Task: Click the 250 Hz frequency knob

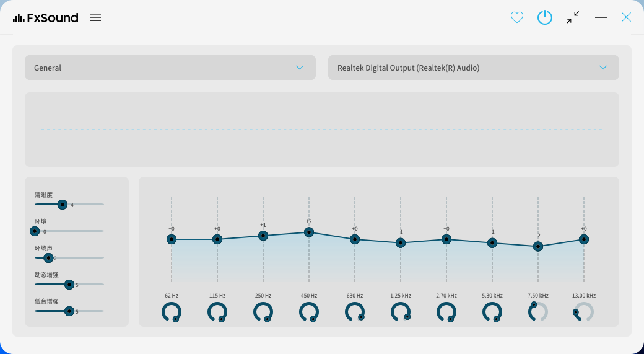Action: coord(263,312)
